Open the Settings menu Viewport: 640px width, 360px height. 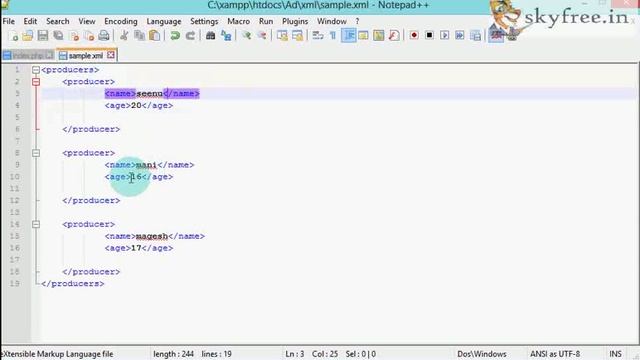pyautogui.click(x=204, y=21)
